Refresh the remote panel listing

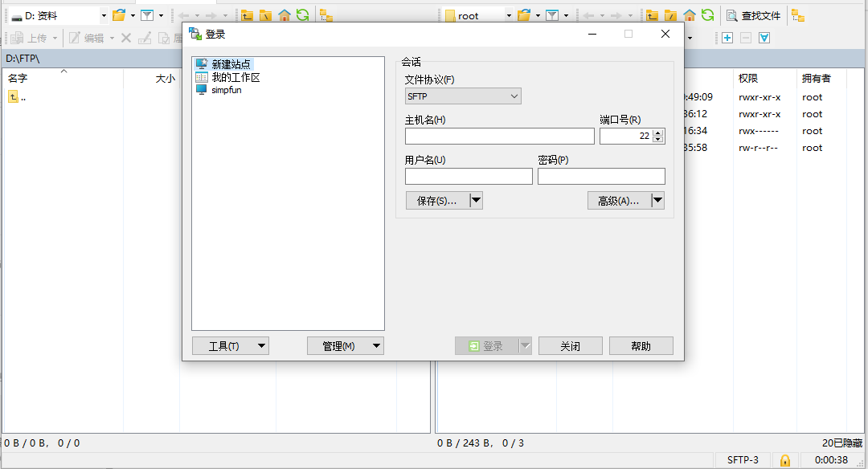coord(707,15)
